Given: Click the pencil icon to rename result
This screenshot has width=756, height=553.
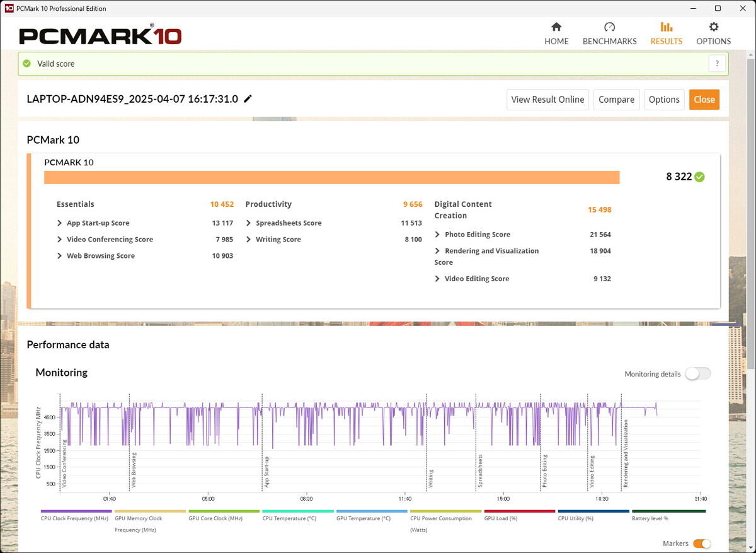Looking at the screenshot, I should (248, 99).
